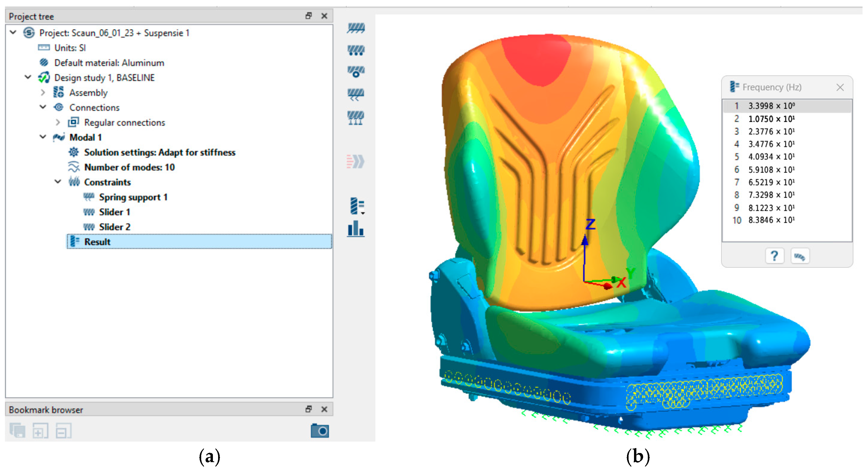
Task: Open Solution settings: Adapt for stiffness
Action: pos(159,152)
